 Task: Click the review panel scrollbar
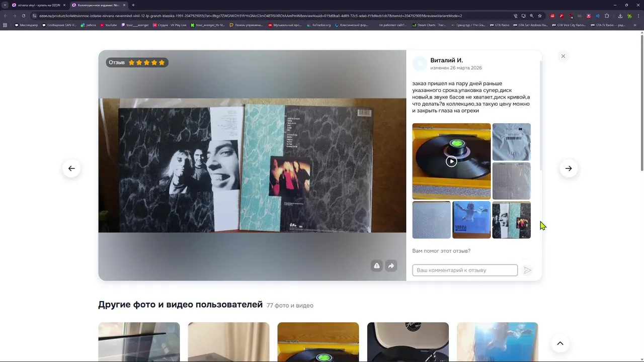pyautogui.click(x=540, y=116)
